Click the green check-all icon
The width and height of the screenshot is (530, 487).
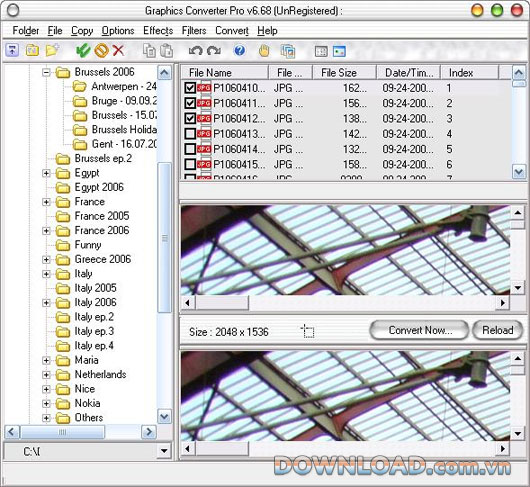(x=83, y=51)
